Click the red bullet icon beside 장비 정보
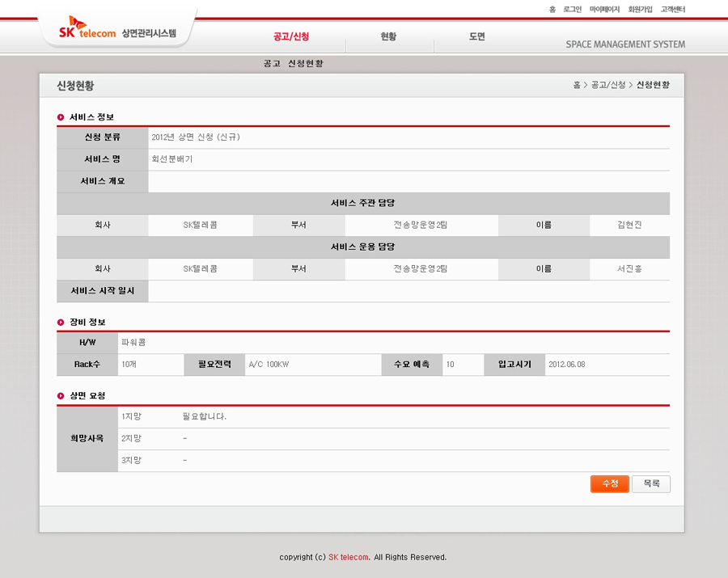 point(61,323)
